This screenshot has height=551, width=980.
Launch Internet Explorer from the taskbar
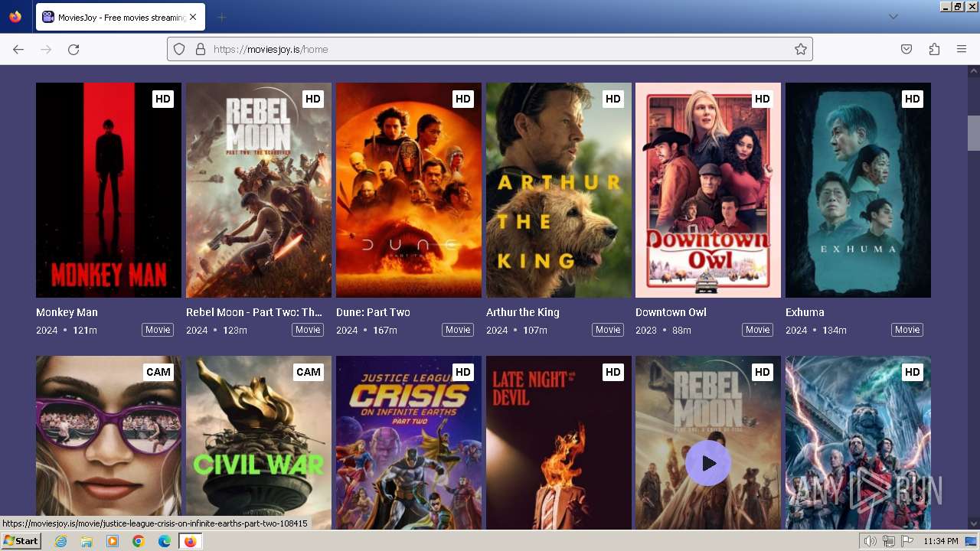(x=60, y=541)
